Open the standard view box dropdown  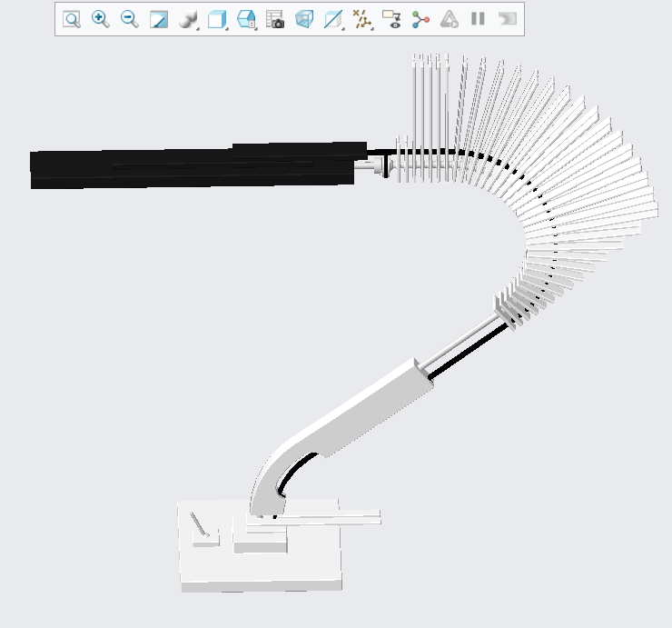click(247, 20)
